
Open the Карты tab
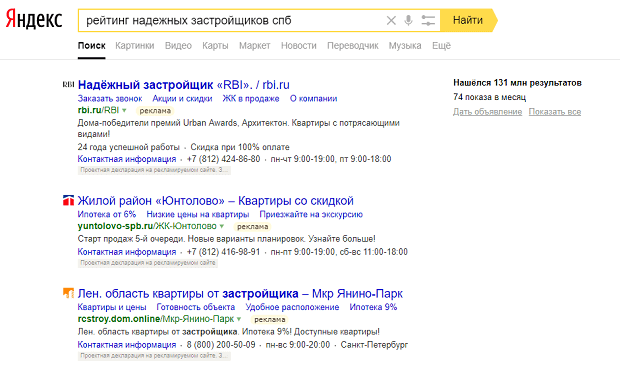[215, 46]
